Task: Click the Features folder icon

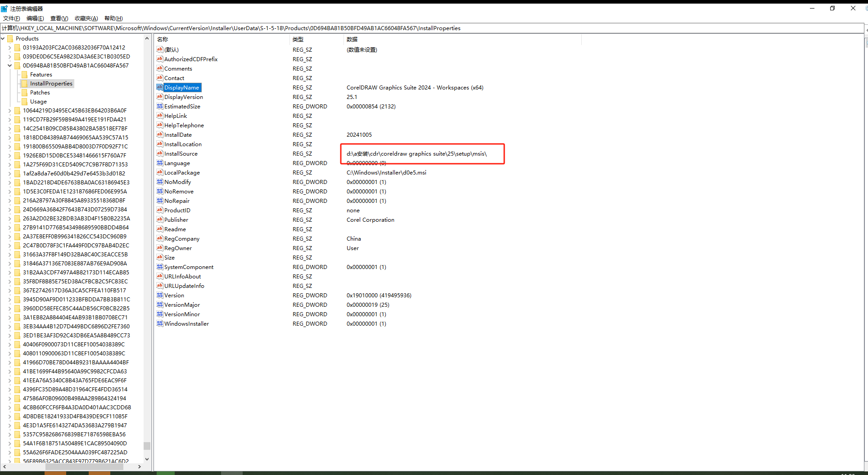Action: pyautogui.click(x=25, y=75)
